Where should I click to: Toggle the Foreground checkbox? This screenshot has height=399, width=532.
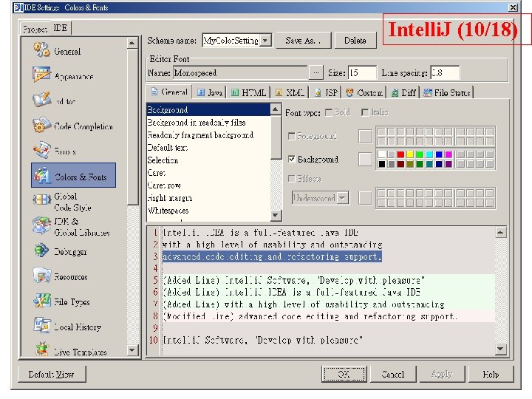(x=291, y=136)
